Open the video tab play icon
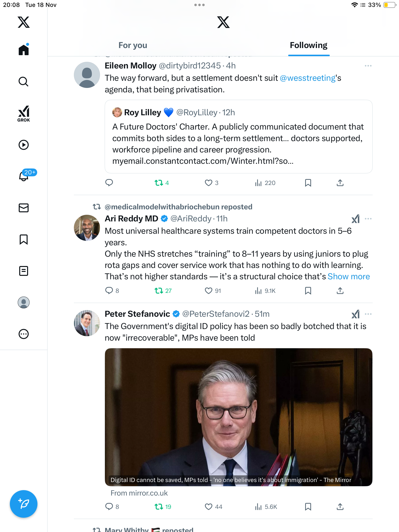 click(x=24, y=145)
